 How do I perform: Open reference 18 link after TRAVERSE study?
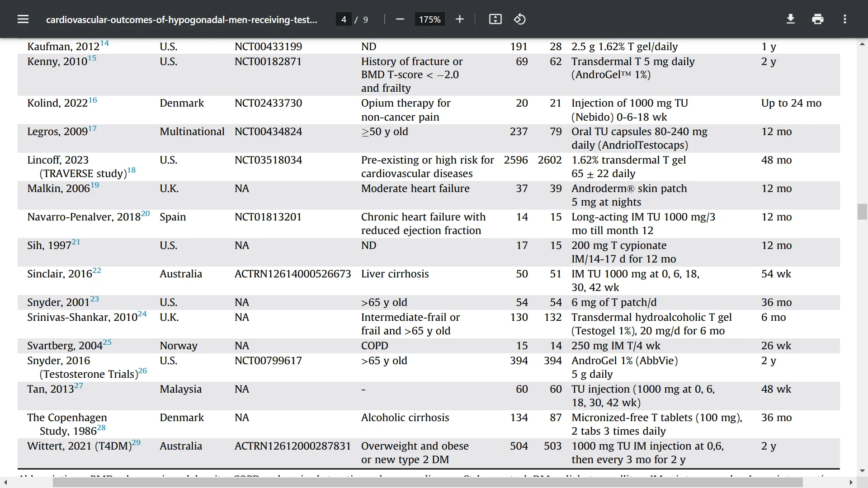click(132, 170)
